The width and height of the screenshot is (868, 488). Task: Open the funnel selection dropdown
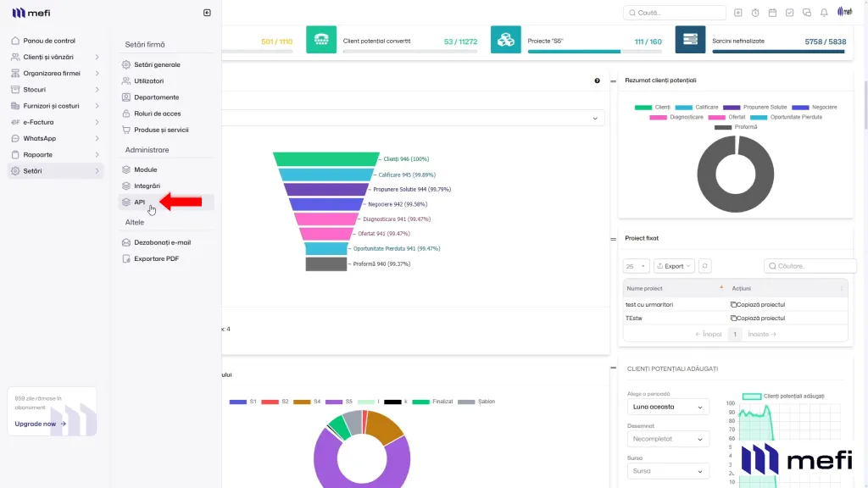point(413,118)
